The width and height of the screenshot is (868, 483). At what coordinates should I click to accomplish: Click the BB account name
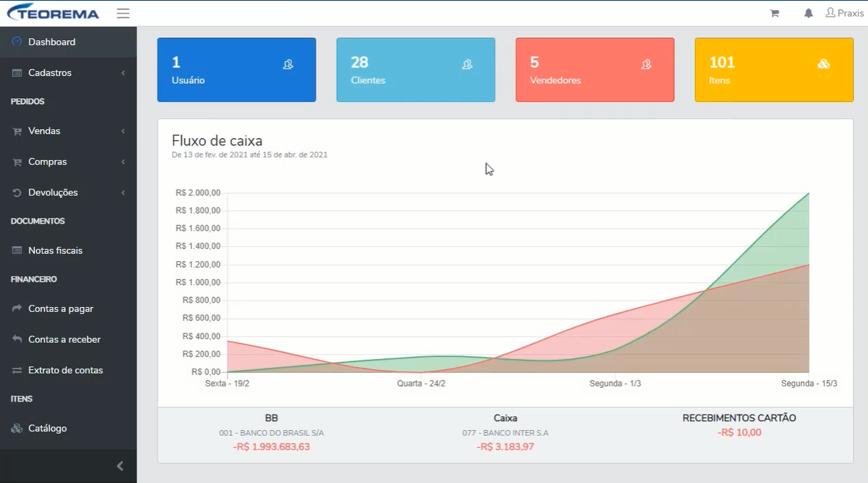click(x=271, y=418)
